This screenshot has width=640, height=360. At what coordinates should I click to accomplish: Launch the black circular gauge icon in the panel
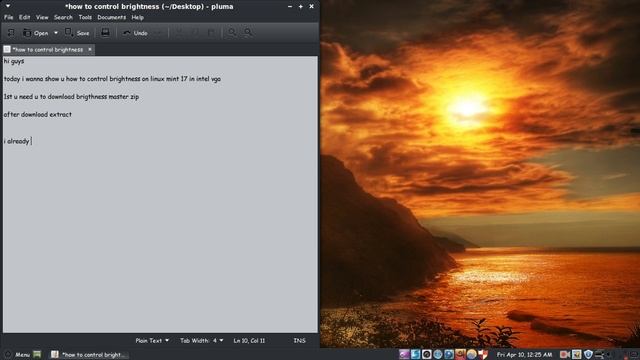[427, 354]
